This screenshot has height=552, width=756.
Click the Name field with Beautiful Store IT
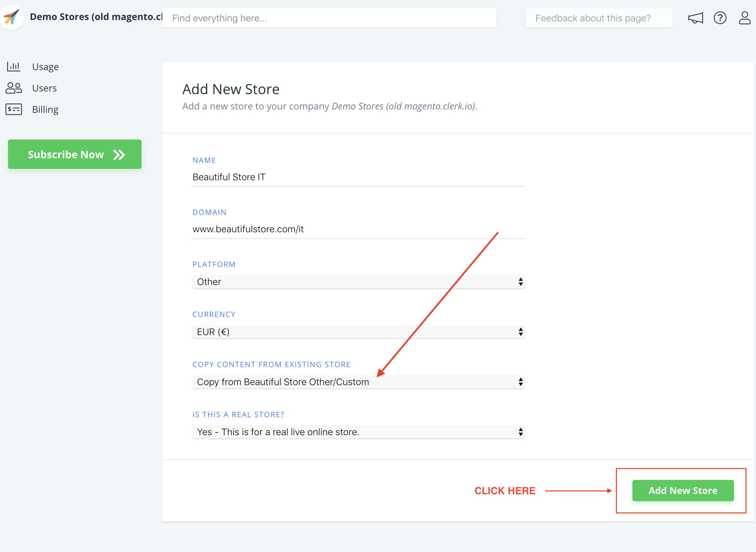pos(358,177)
